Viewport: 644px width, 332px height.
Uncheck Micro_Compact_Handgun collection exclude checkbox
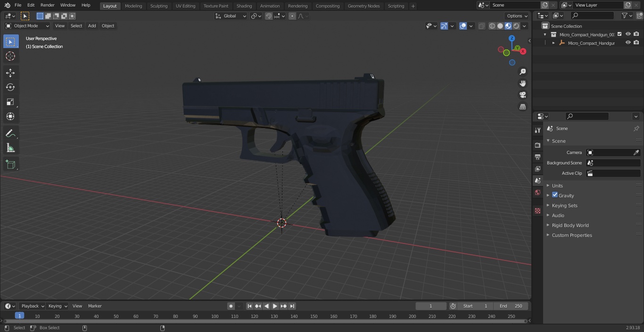pyautogui.click(x=619, y=34)
